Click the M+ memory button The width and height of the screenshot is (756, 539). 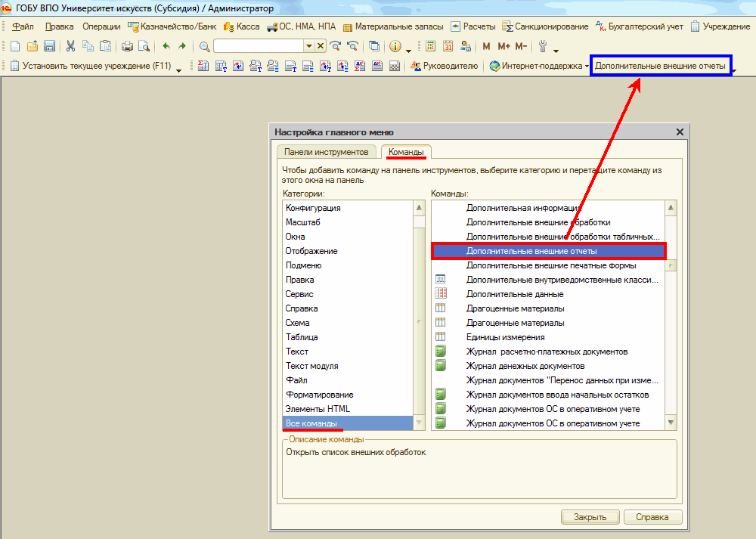coord(503,46)
